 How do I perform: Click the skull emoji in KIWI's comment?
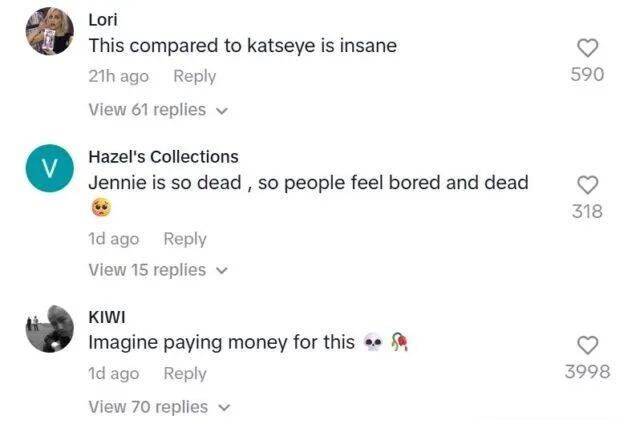(x=372, y=344)
